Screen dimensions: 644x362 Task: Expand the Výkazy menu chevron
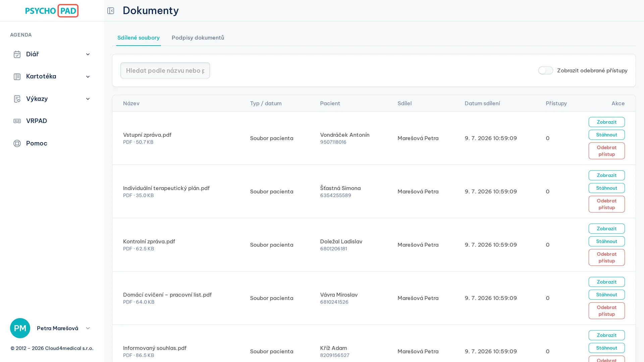pyautogui.click(x=88, y=99)
